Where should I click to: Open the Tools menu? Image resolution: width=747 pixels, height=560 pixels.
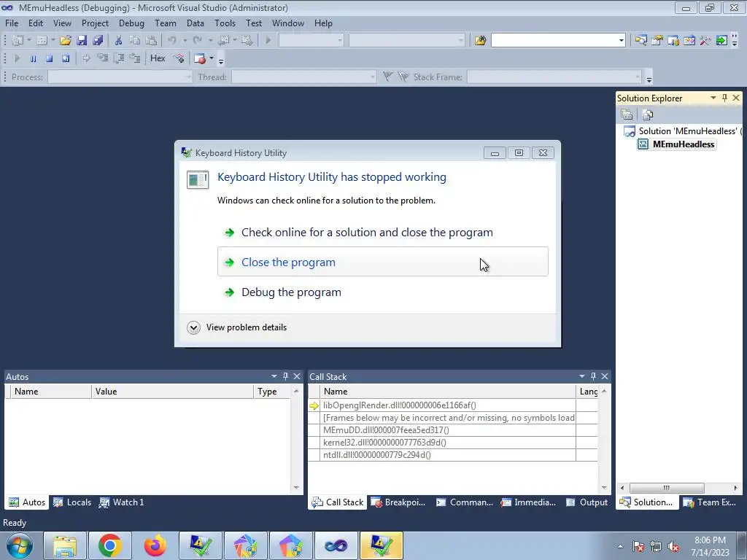(225, 23)
